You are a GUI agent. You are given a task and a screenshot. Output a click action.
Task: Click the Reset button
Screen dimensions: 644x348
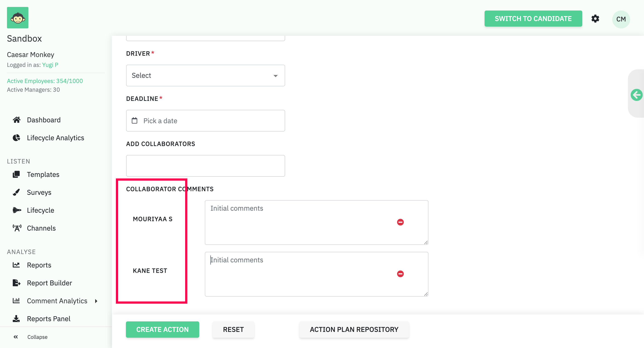[x=233, y=329]
